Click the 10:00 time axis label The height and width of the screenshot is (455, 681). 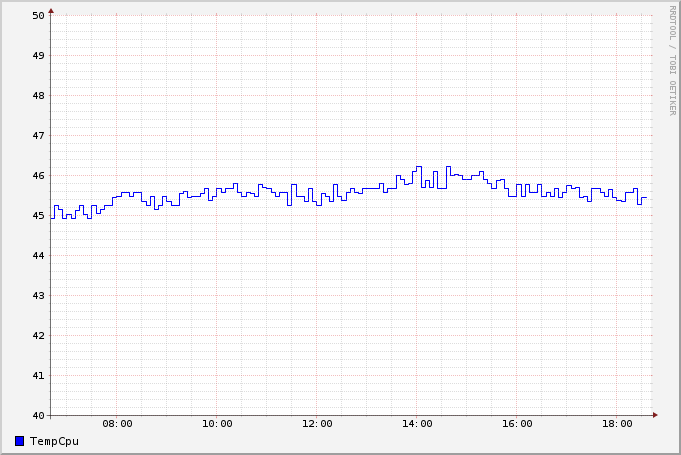(x=217, y=424)
